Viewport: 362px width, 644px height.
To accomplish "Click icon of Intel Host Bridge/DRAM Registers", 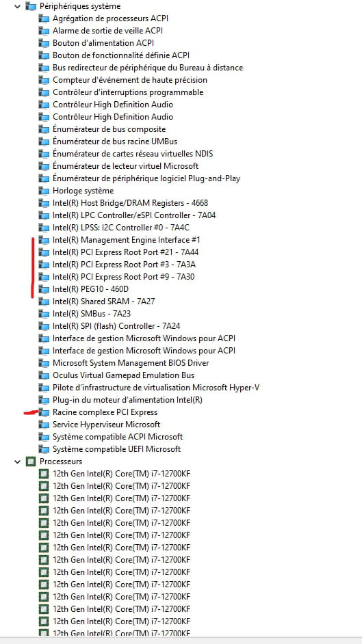I will tap(44, 203).
